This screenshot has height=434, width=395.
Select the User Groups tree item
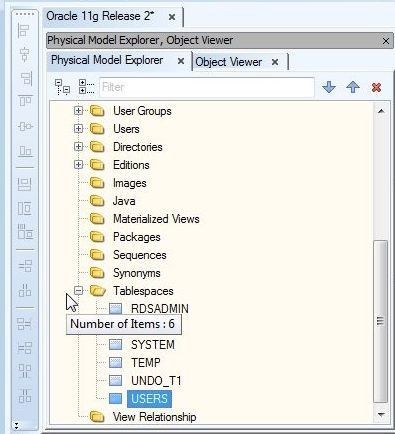(142, 111)
